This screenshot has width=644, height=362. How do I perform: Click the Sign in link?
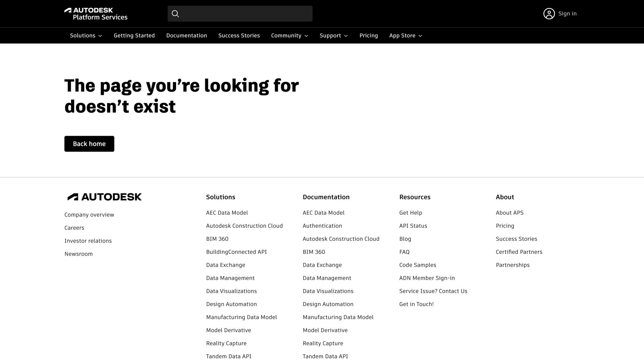567,14
